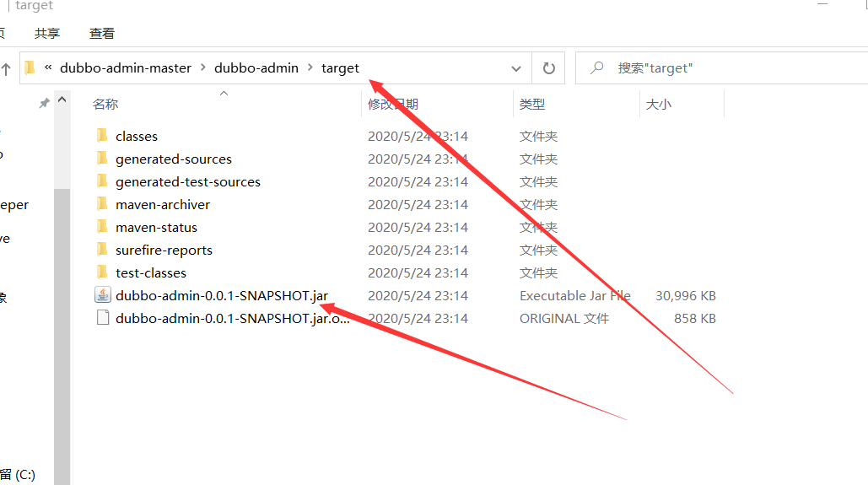Navigate to dubbo-admin-master in the breadcrumb
The height and width of the screenshot is (485, 868).
tap(126, 68)
